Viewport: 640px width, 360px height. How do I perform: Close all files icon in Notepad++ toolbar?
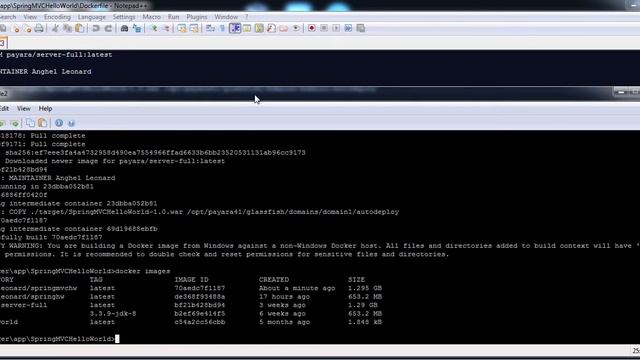point(27,28)
